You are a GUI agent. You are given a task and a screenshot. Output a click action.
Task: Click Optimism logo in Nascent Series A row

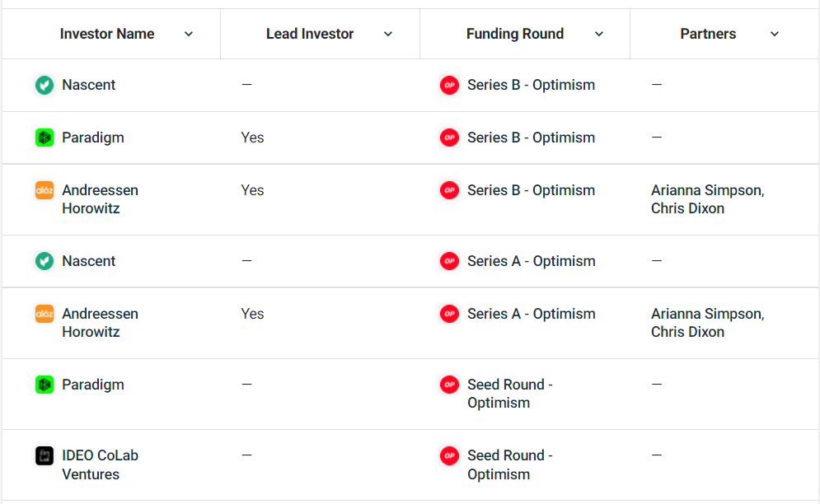(x=449, y=261)
